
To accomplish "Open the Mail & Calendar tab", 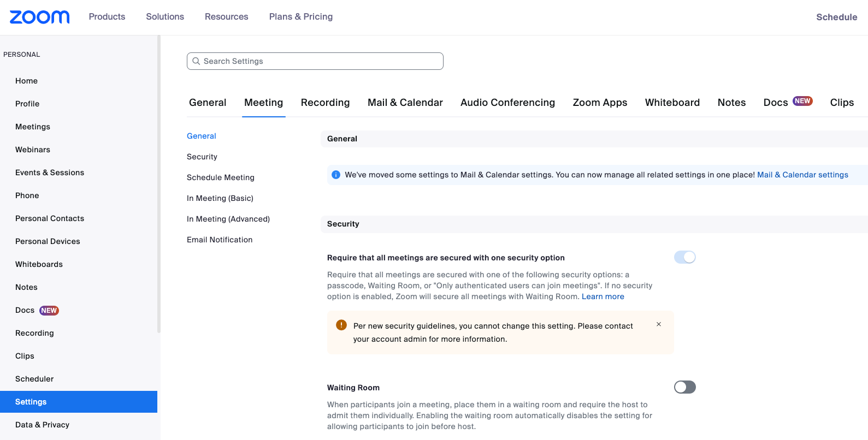I will coord(405,103).
